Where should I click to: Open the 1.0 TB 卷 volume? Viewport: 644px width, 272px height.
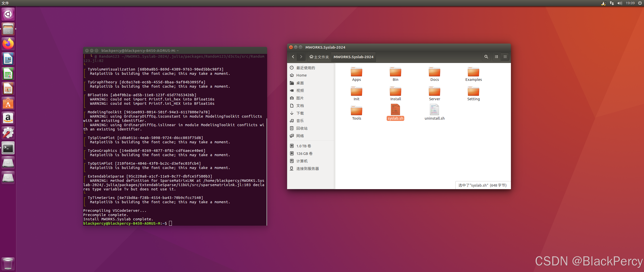pyautogui.click(x=311, y=146)
